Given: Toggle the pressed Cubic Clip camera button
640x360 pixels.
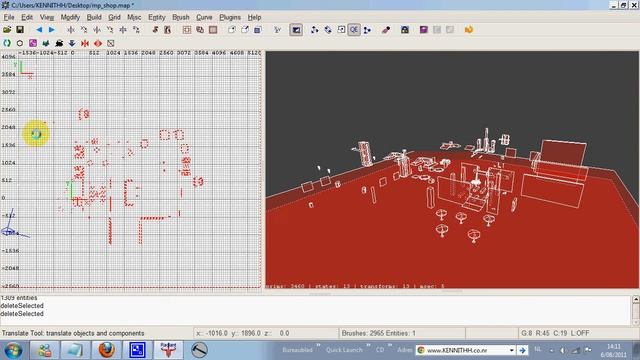Looking at the screenshot, I should [x=296, y=30].
